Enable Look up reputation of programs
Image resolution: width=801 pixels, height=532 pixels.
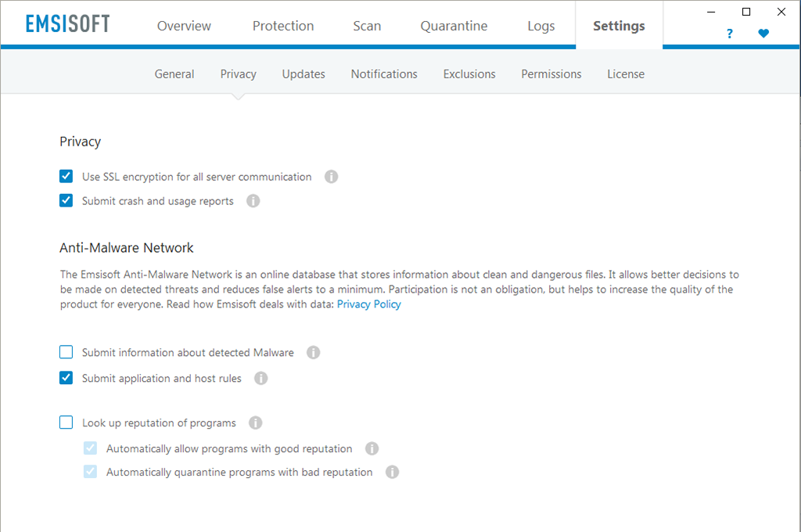pyautogui.click(x=66, y=423)
